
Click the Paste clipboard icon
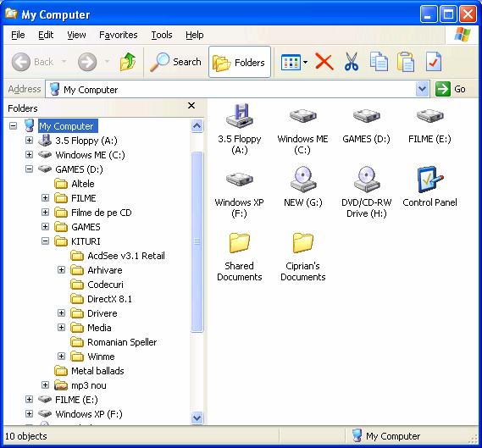coord(406,62)
